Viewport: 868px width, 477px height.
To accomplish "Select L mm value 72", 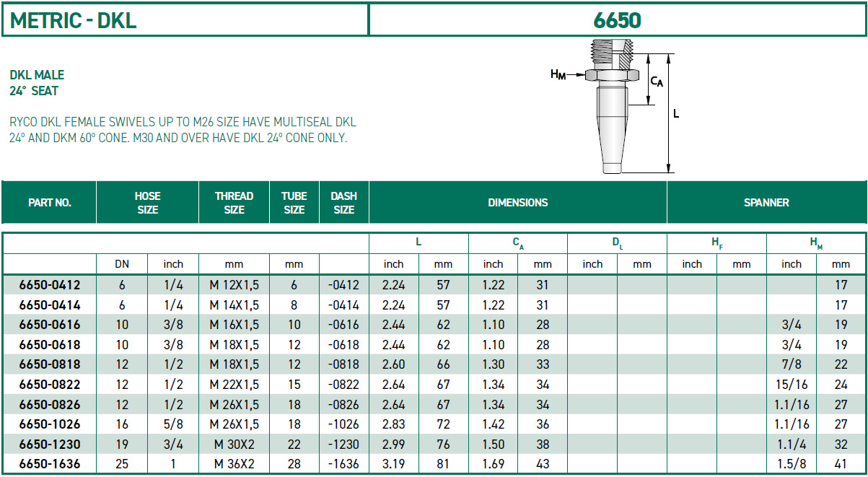I will 444,424.
